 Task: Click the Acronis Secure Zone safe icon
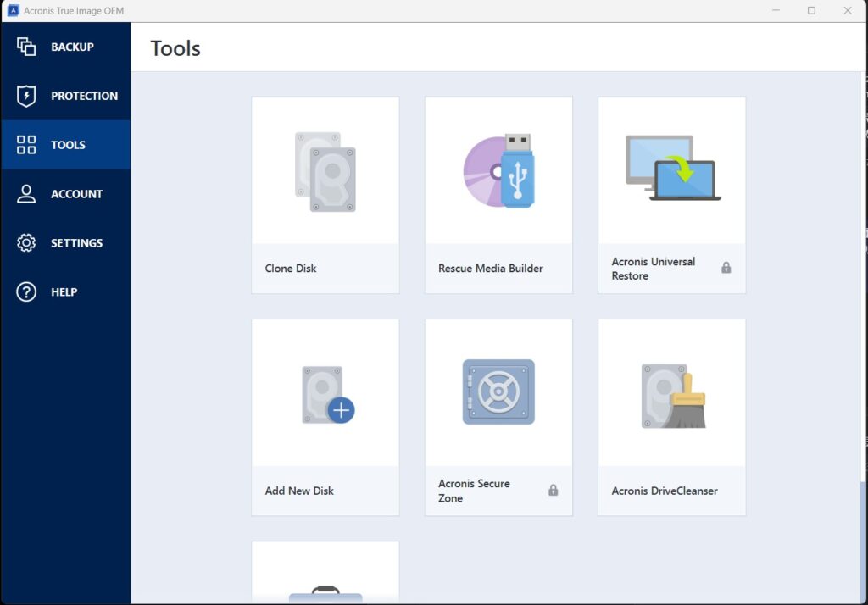click(498, 392)
